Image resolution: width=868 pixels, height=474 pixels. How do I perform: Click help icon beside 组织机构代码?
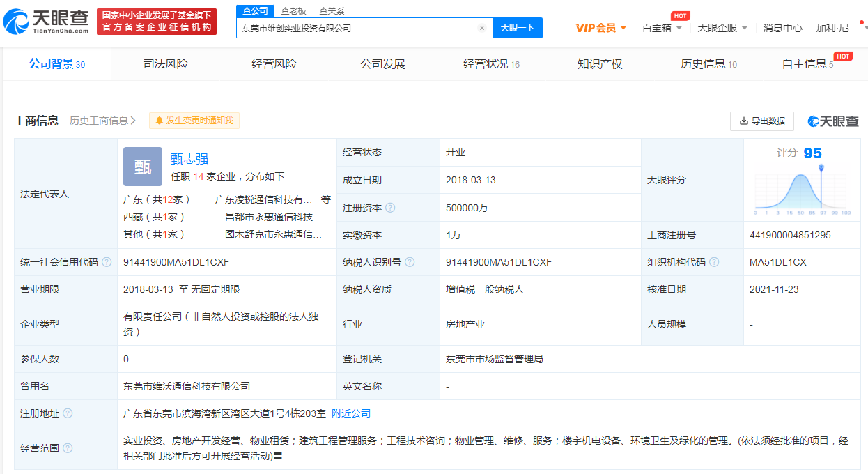[714, 263]
